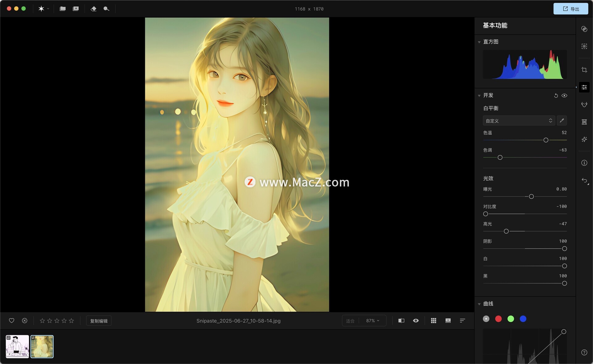Toggle the before/after split compare icon

pyautogui.click(x=401, y=321)
